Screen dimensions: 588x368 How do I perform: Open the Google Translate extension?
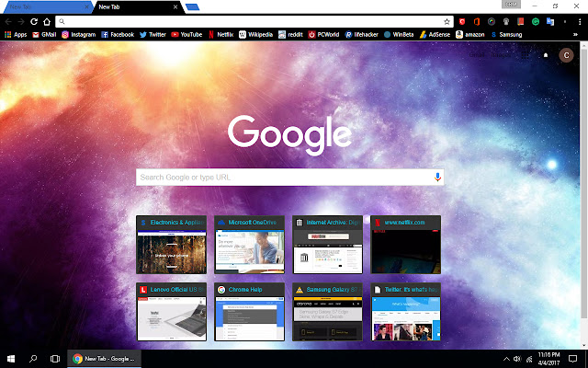550,22
